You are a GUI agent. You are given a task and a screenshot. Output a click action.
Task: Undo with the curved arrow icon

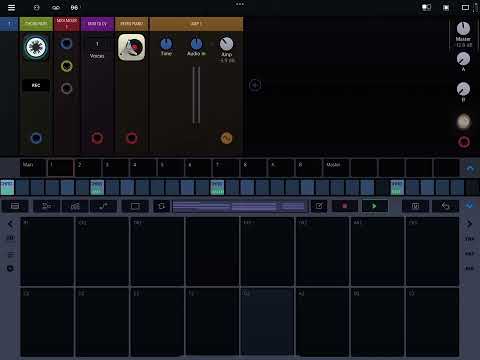click(x=445, y=206)
